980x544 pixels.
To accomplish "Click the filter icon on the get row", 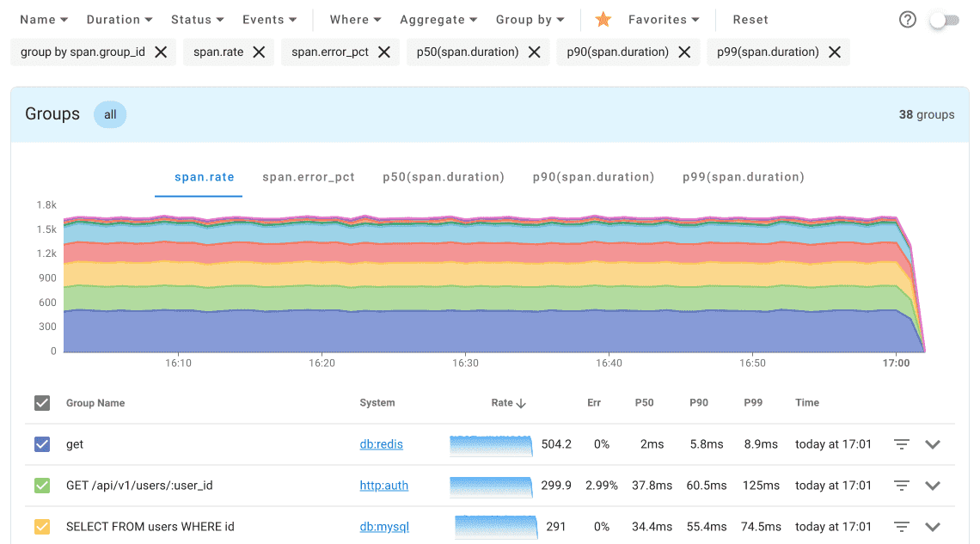I will click(x=901, y=444).
